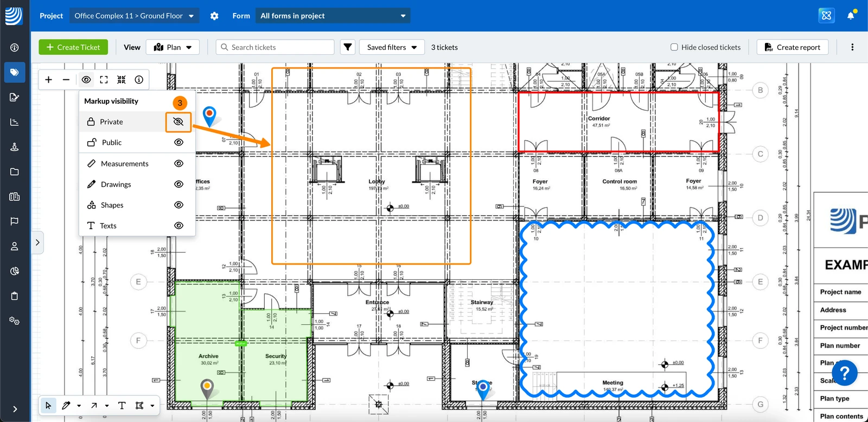
Task: Click the Create report button
Action: (x=793, y=47)
